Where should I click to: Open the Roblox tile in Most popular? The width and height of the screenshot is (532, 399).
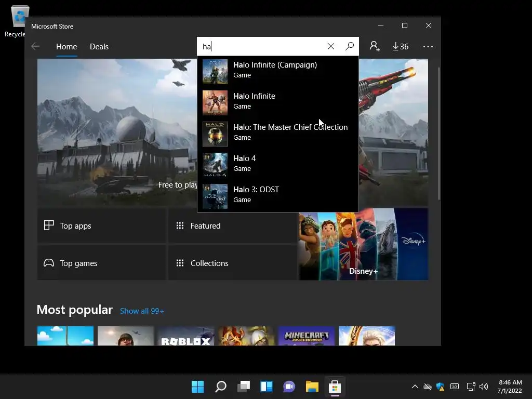click(185, 336)
